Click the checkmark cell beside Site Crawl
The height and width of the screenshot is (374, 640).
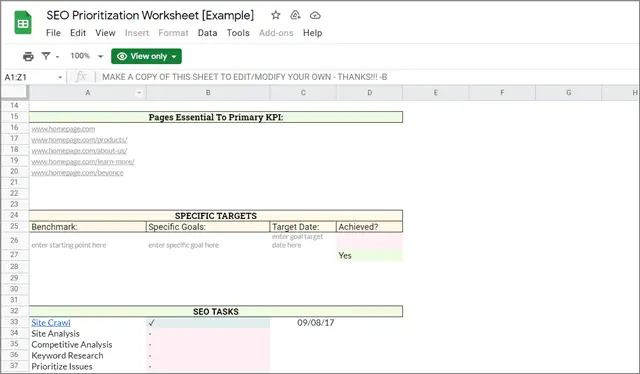click(x=208, y=323)
